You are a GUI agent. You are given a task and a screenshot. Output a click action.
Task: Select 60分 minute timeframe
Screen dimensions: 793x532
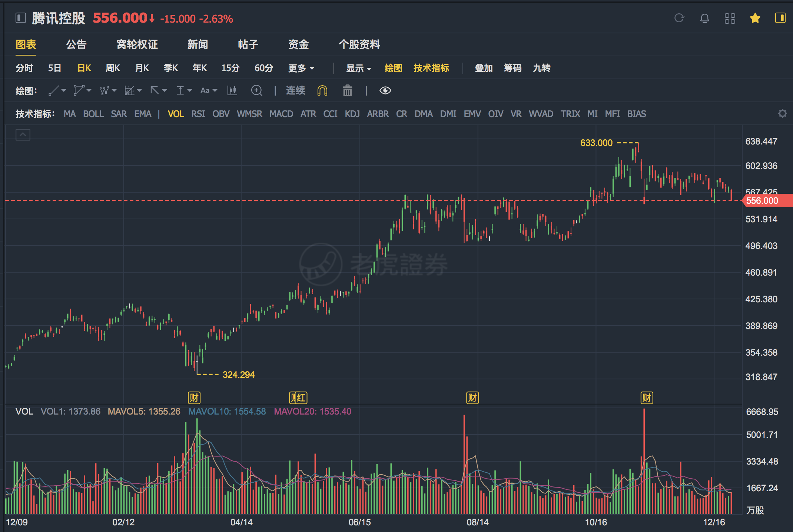[264, 68]
